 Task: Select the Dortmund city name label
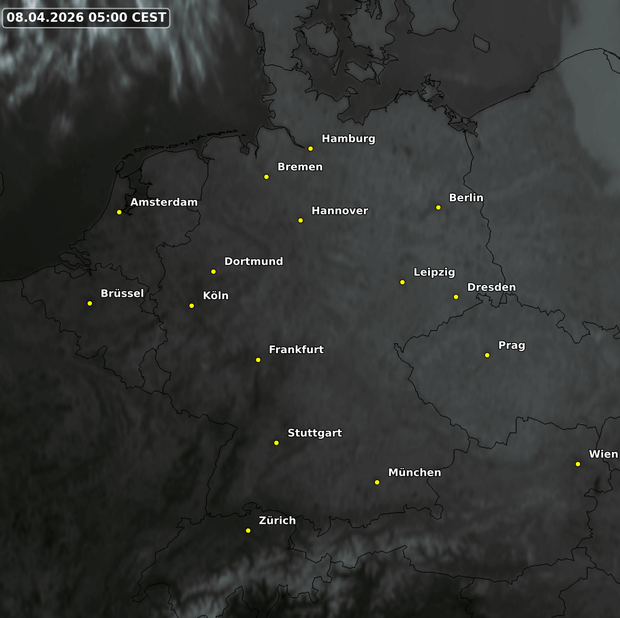pyautogui.click(x=253, y=262)
